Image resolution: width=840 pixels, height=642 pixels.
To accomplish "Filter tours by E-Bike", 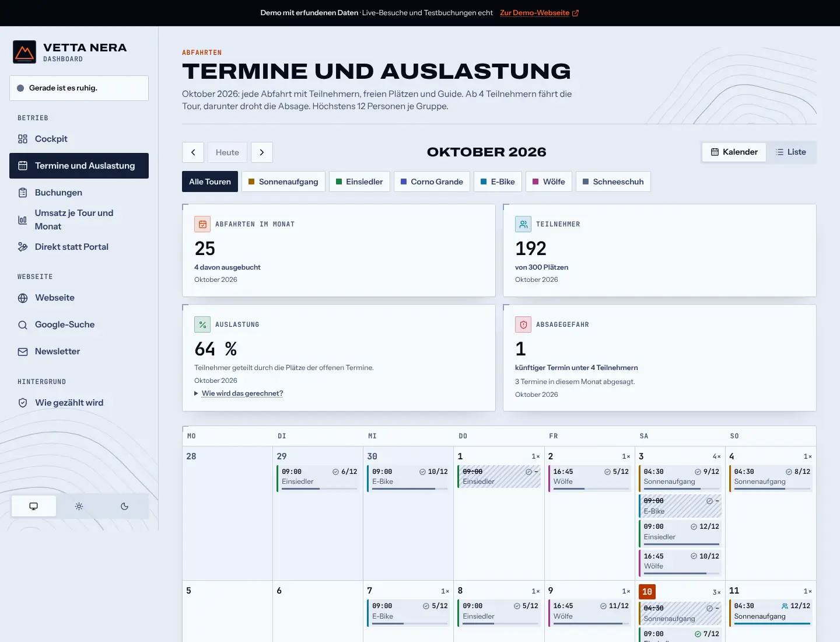I will coord(498,182).
